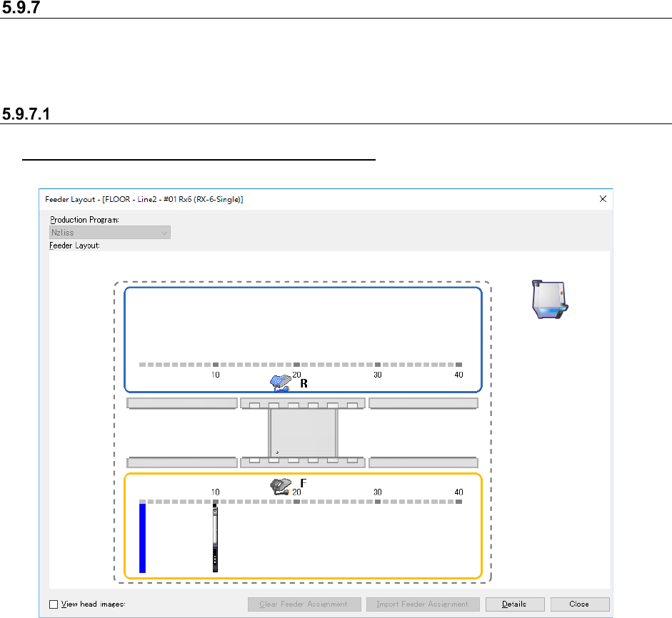Click slot marker 30 on the rear bank
672x618 pixels.
click(x=378, y=365)
